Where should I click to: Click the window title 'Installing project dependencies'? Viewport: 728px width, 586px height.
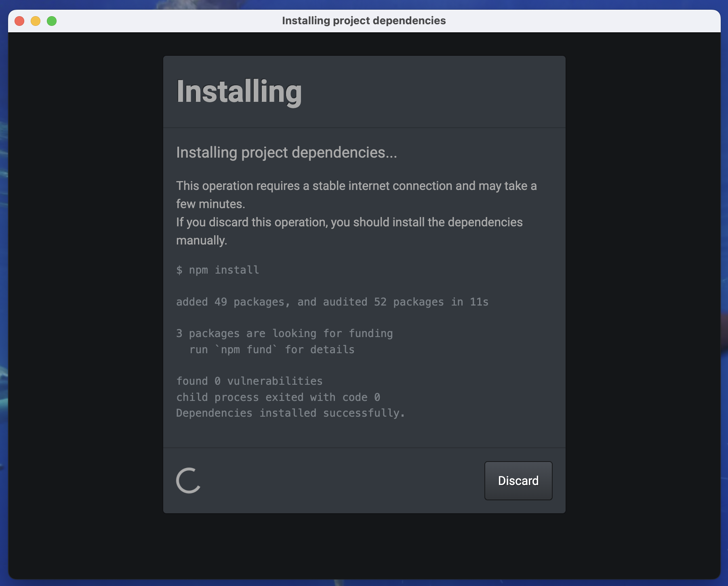(364, 21)
